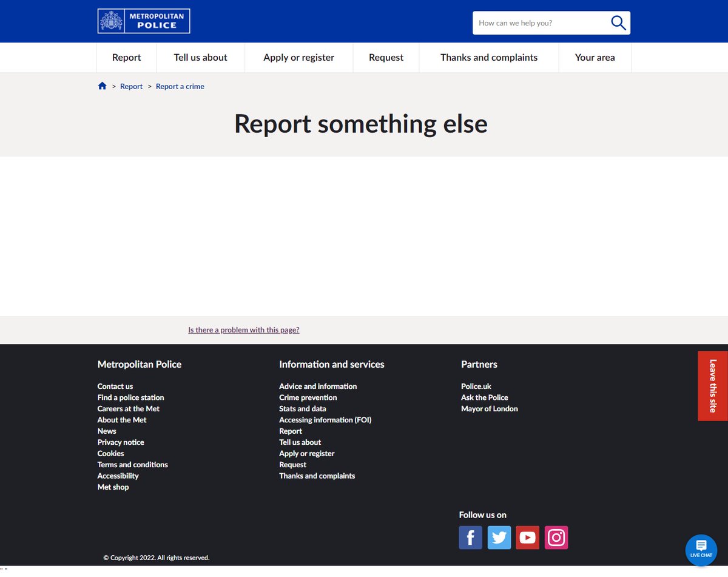Click Thanks and complaints in footer
Screen dimensions: 728x577
[x=317, y=476]
